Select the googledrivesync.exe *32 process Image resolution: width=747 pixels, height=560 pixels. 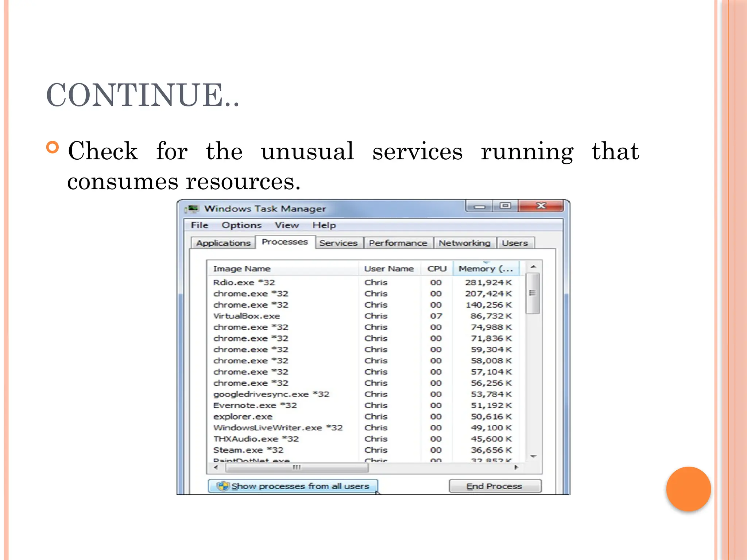(x=367, y=394)
